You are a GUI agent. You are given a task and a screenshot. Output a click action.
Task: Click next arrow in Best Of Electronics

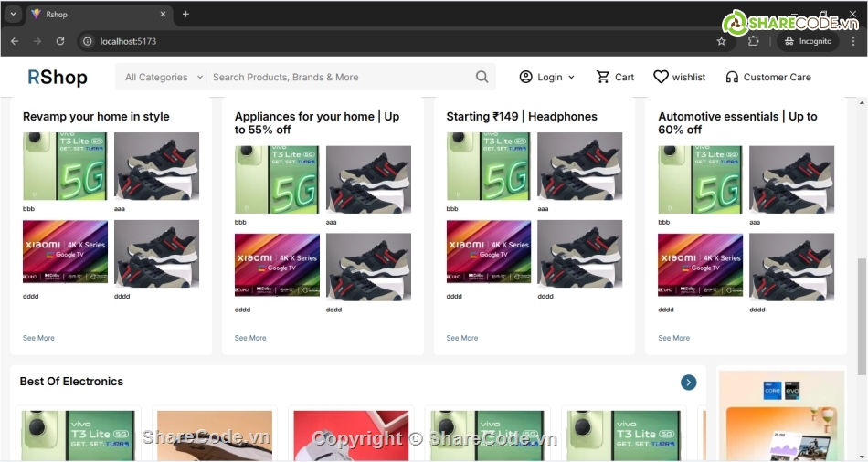pyautogui.click(x=689, y=383)
